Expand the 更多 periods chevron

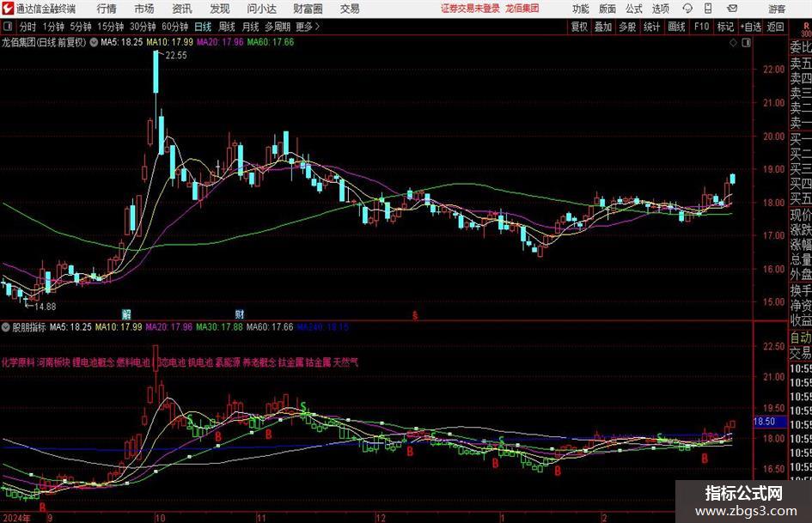(317, 27)
